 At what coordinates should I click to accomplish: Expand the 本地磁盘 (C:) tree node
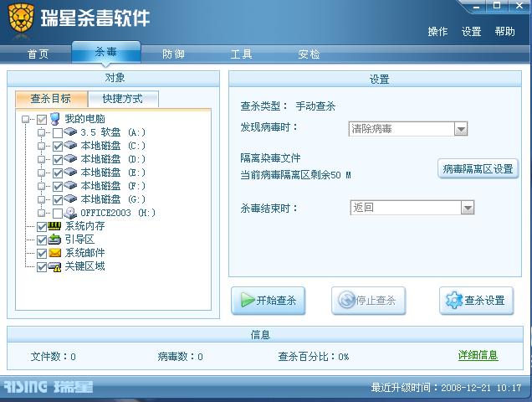(x=41, y=146)
